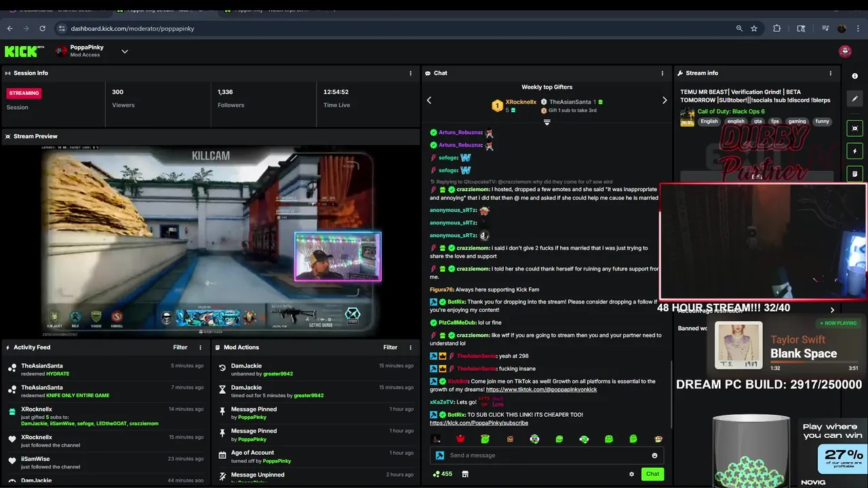Image resolution: width=868 pixels, height=488 pixels.
Task: Open the Call of Duty: Black Ops 6 category
Action: coord(731,112)
